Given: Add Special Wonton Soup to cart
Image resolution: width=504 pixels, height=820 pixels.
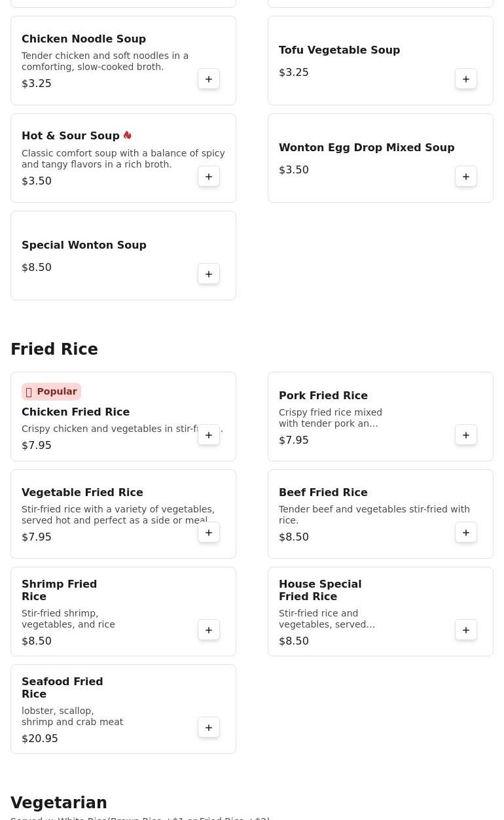Looking at the screenshot, I should 209,274.
